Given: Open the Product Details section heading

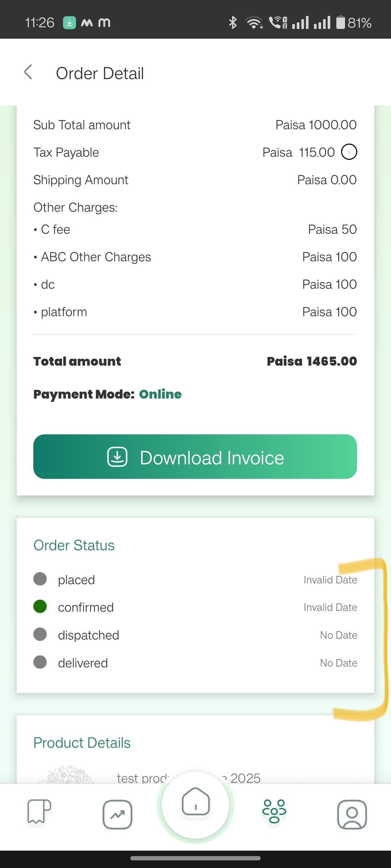Looking at the screenshot, I should [x=82, y=743].
